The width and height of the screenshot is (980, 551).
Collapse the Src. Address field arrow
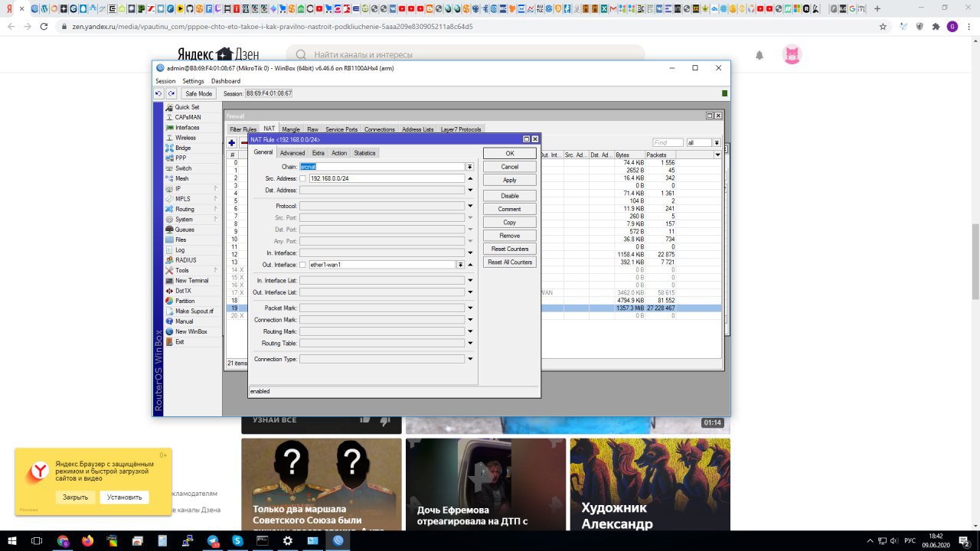[470, 178]
